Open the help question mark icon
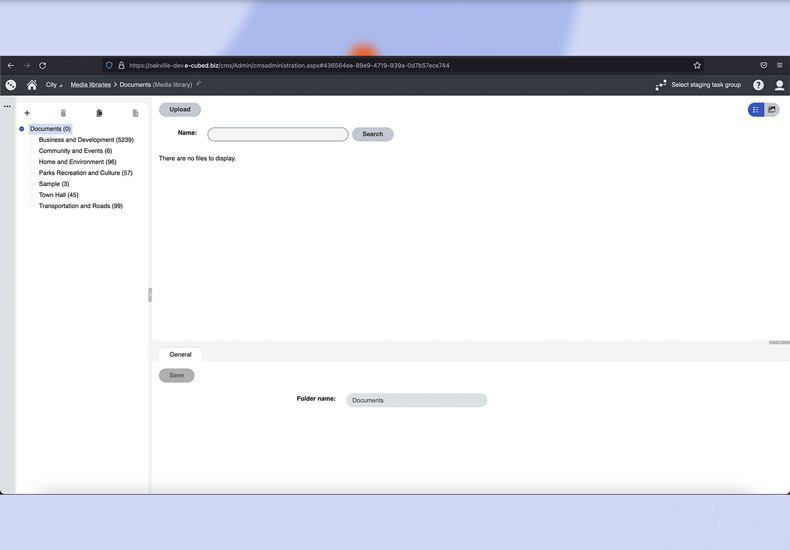Image resolution: width=790 pixels, height=550 pixels. tap(758, 85)
